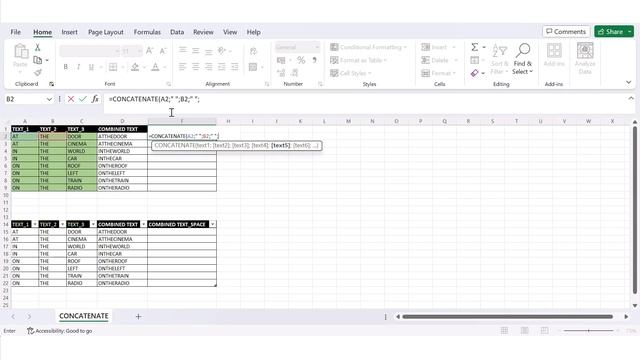Click Format as Table icon
The width and height of the screenshot is (640, 360).
pyautogui.click(x=334, y=60)
